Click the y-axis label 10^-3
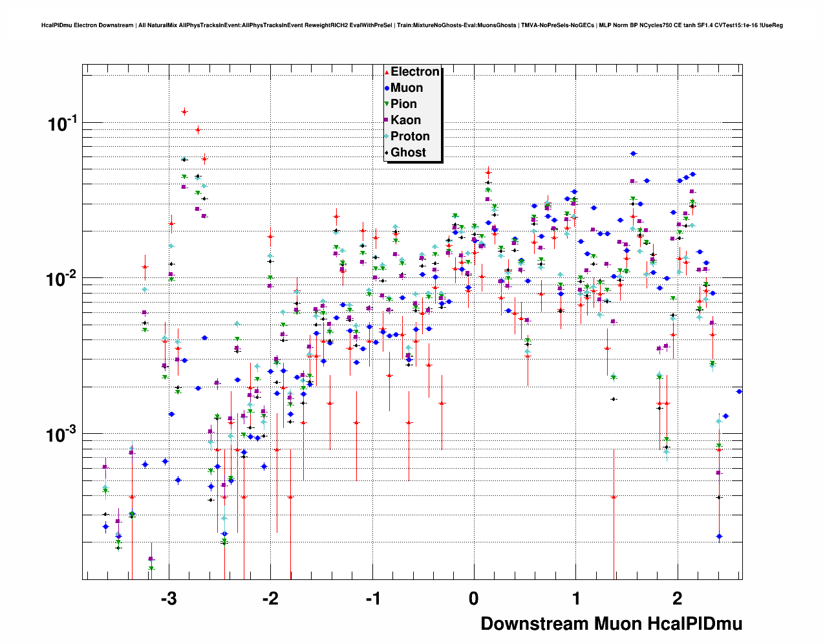 [x=62, y=435]
